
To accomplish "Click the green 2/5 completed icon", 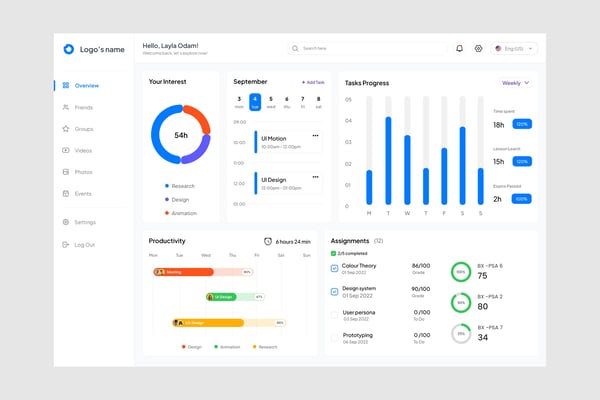I will coord(333,253).
